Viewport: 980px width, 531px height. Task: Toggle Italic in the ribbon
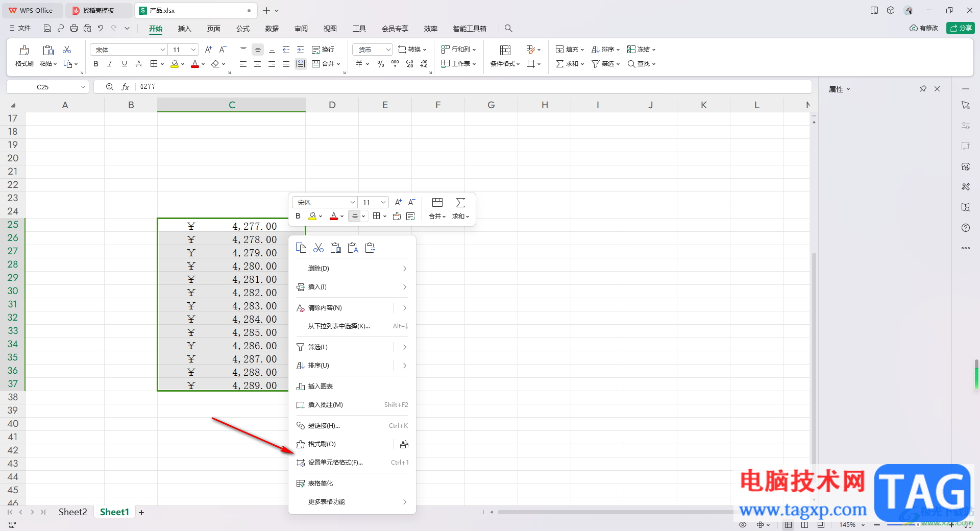point(110,64)
